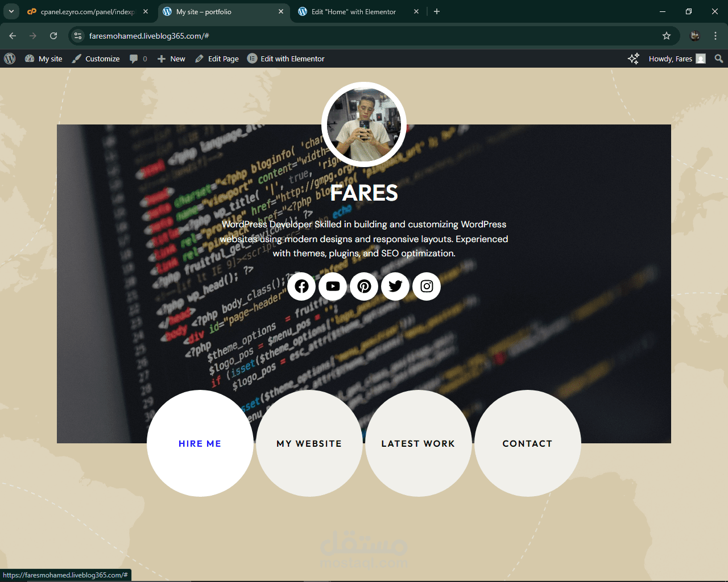Close the cPanel tab

coord(146,11)
